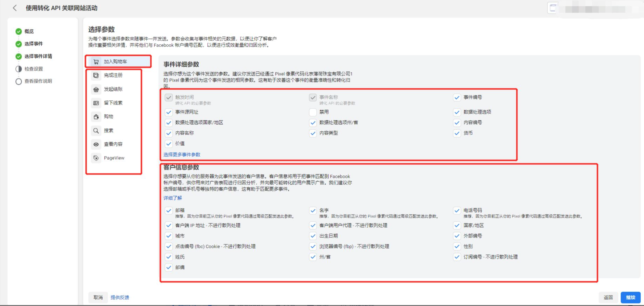Image resolution: width=644 pixels, height=306 pixels.
Task: Click the 查看内容 eye icon
Action: coord(96,144)
